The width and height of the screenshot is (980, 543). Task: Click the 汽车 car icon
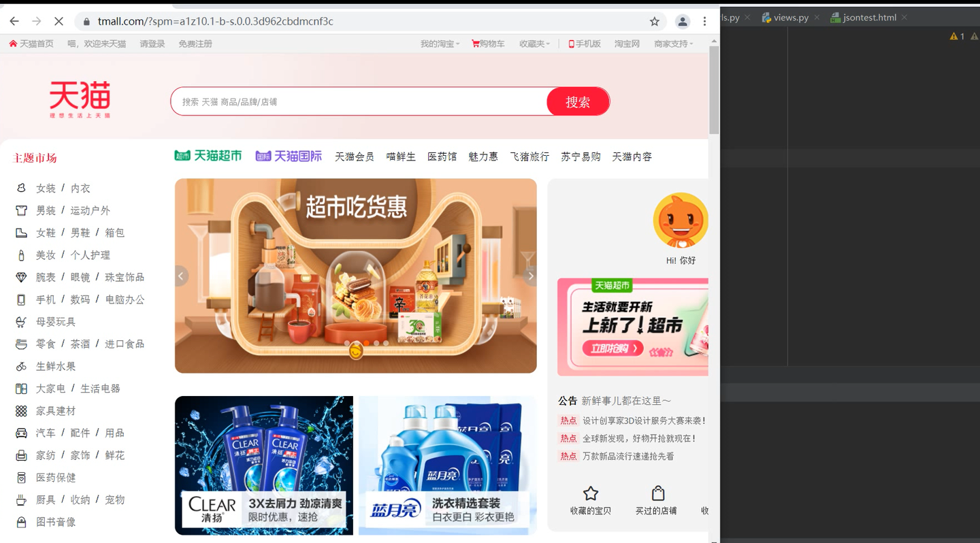21,433
